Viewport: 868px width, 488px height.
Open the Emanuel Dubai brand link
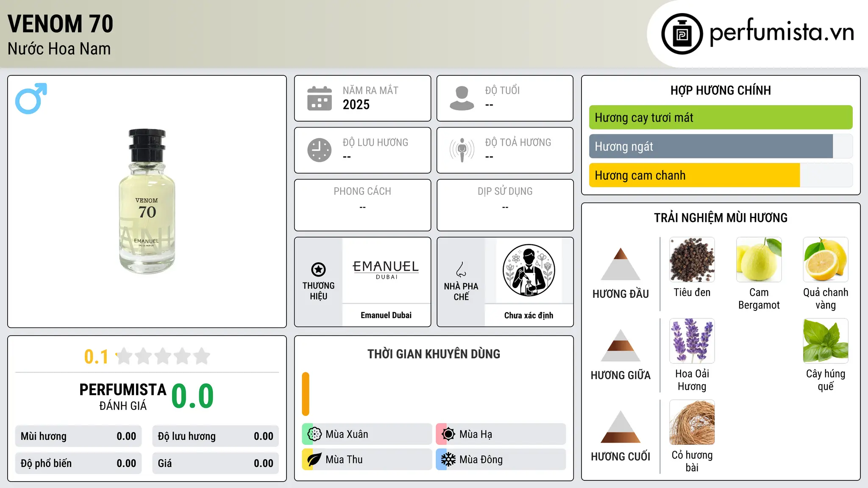[x=386, y=315]
